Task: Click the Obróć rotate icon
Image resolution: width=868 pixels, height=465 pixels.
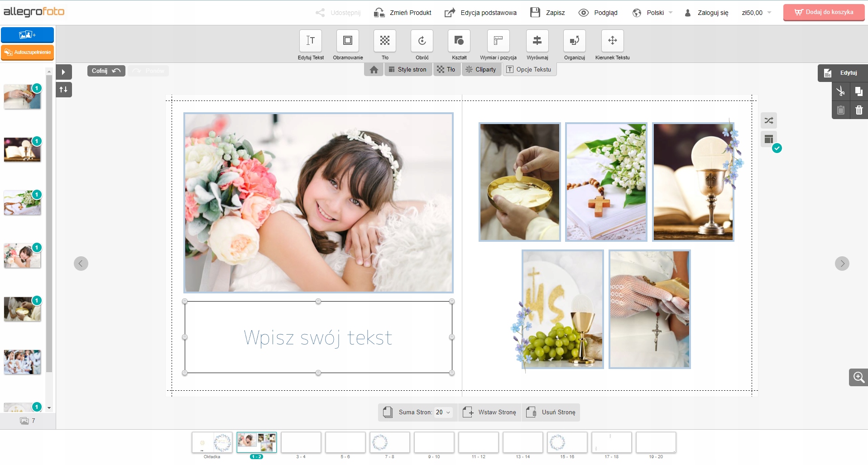Action: click(422, 41)
